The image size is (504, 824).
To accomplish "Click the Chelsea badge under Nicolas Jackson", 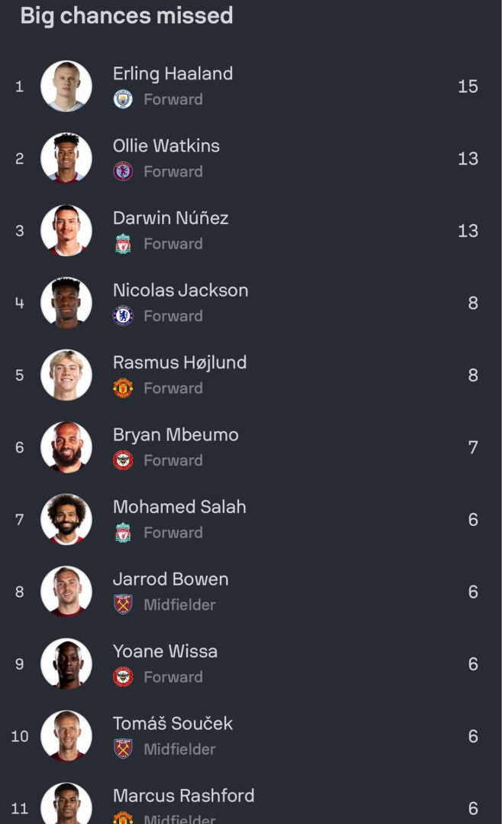I will point(123,316).
